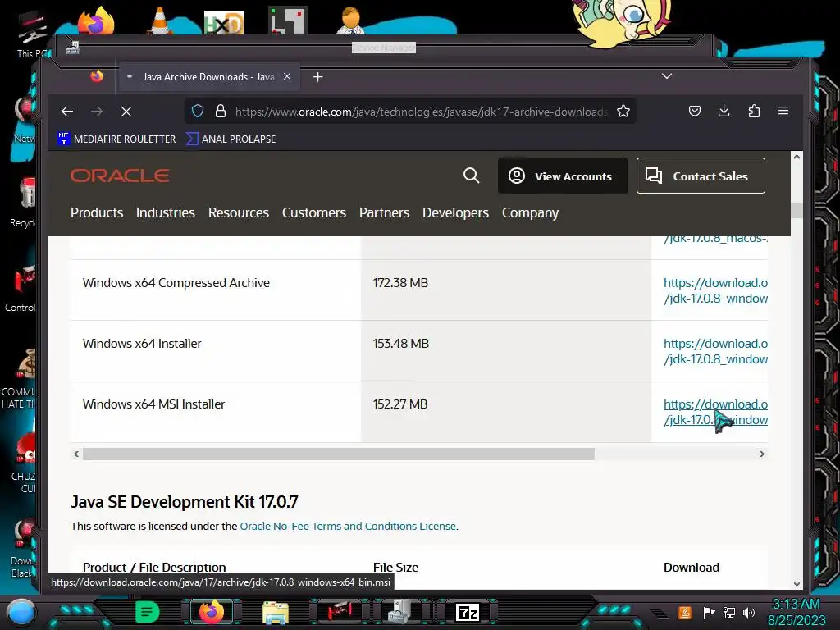Open the Firefox extensions puzzle icon

754,111
